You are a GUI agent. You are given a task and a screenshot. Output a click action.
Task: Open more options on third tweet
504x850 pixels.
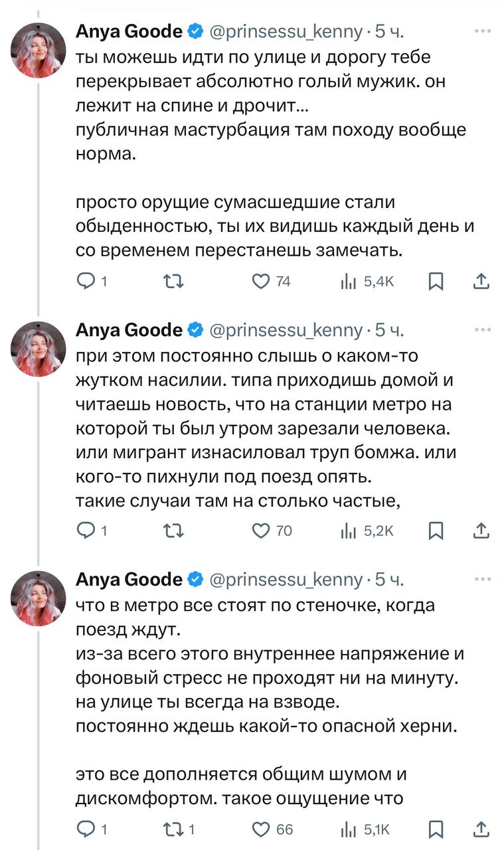pos(483,579)
